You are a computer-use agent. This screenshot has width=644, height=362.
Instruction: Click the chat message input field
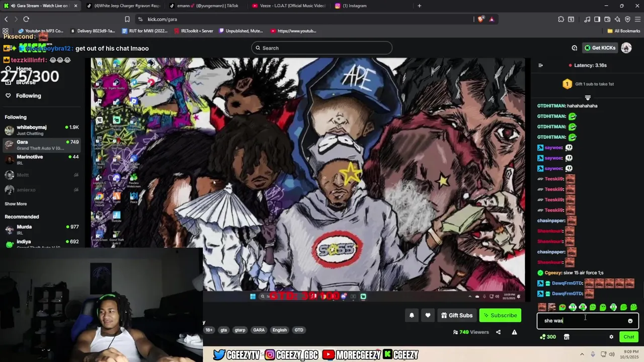[588, 321]
